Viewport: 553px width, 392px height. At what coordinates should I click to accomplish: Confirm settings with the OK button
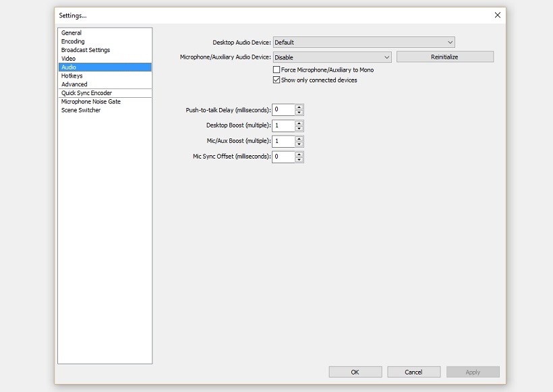point(355,372)
